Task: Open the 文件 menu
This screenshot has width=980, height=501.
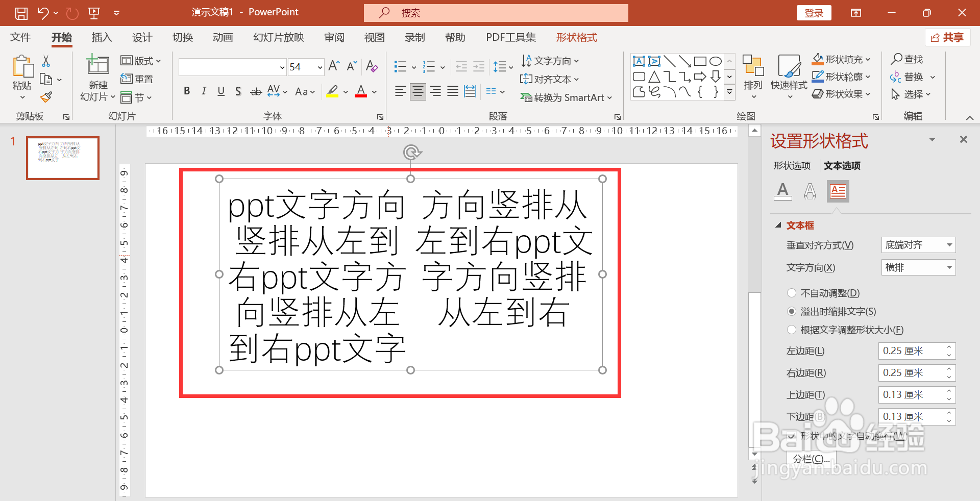Action: [20, 37]
